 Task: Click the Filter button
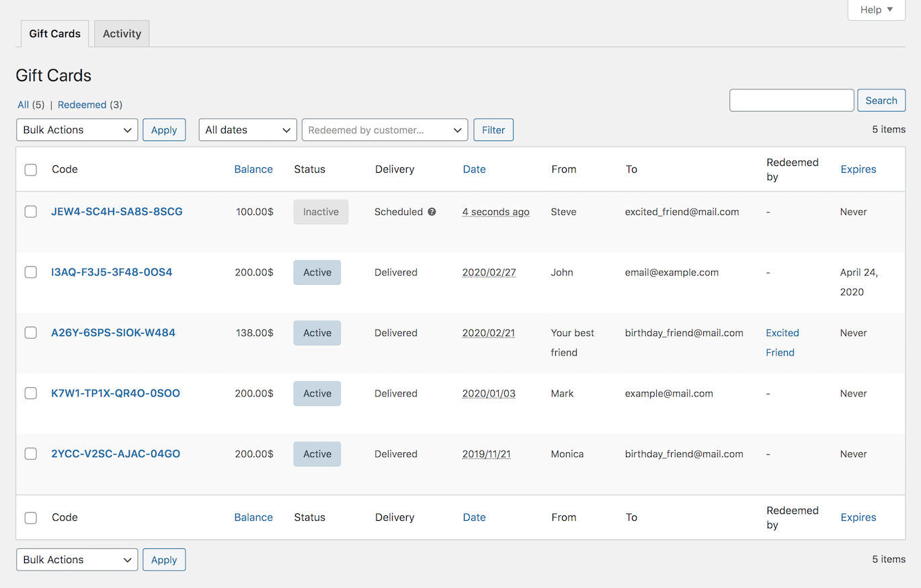pyautogui.click(x=493, y=130)
